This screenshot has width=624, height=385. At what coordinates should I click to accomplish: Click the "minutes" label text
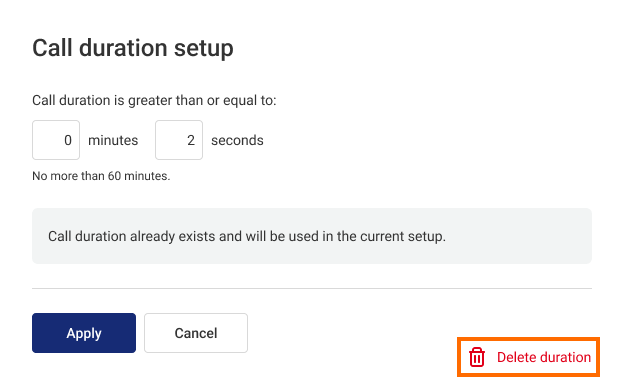click(113, 140)
